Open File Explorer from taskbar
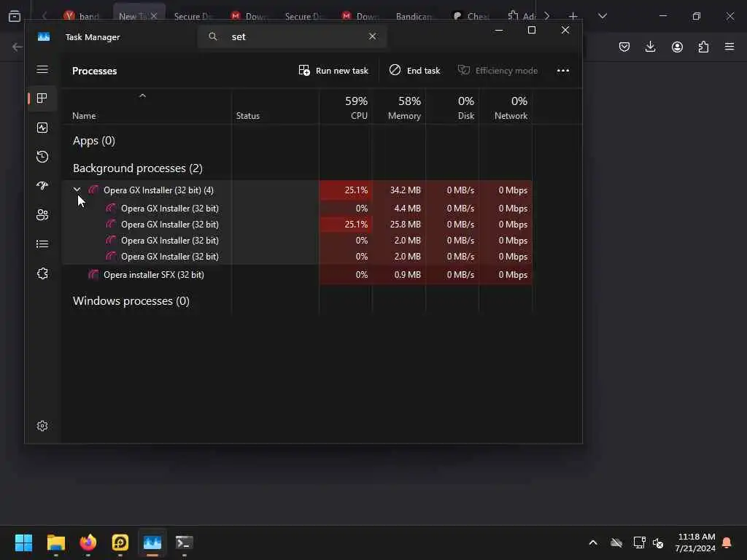Viewport: 747px width, 560px height. [55, 542]
